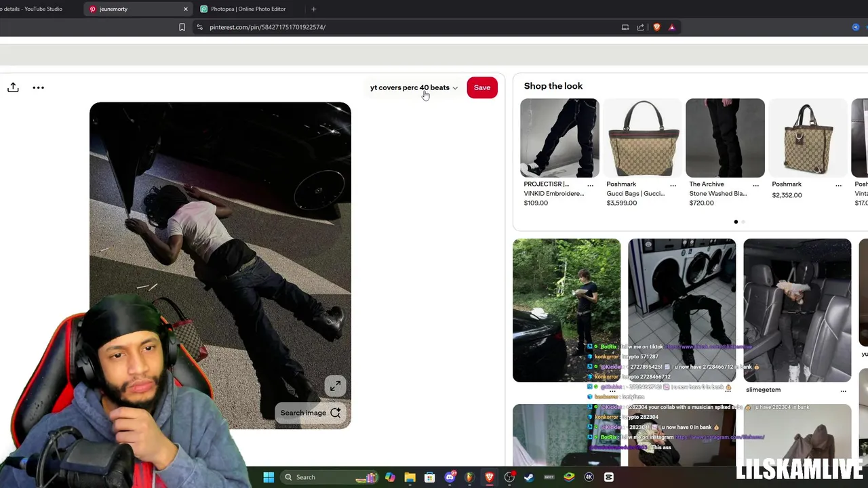Open Steam from the taskbar
This screenshot has height=488, width=868.
pos(529,477)
